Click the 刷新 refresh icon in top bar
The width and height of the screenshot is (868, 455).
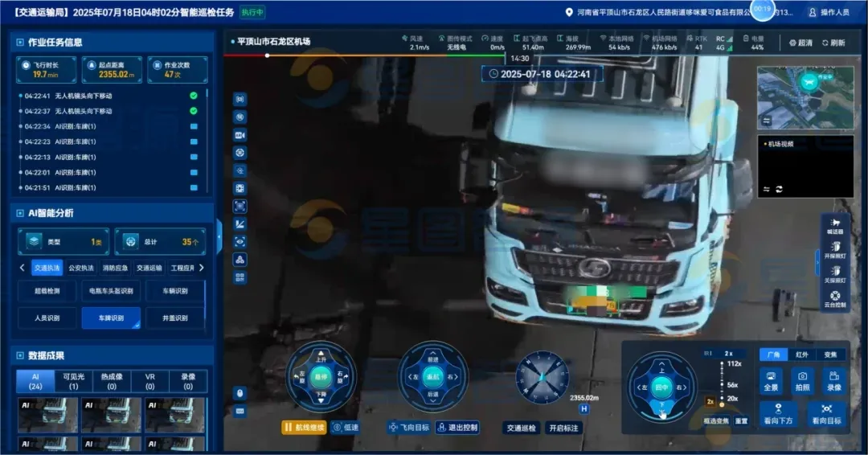833,43
